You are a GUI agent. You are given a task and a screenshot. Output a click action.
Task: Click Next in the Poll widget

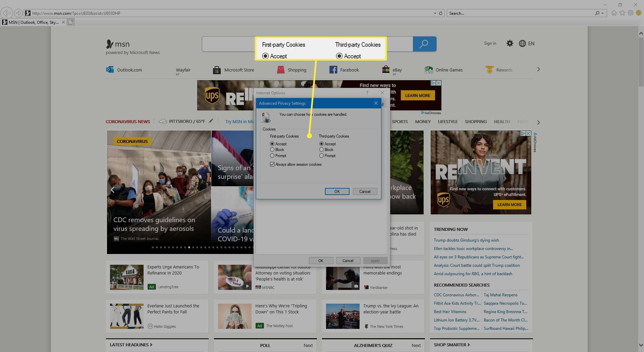point(308,345)
